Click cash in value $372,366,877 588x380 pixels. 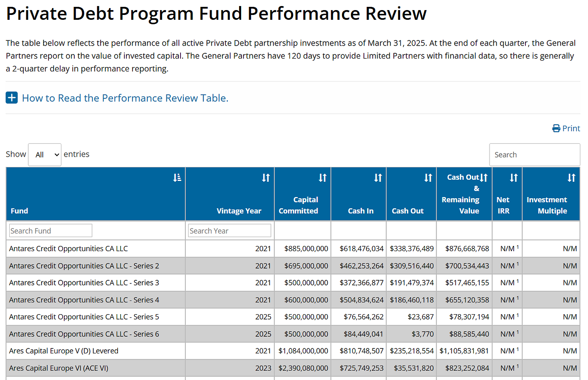pos(361,283)
